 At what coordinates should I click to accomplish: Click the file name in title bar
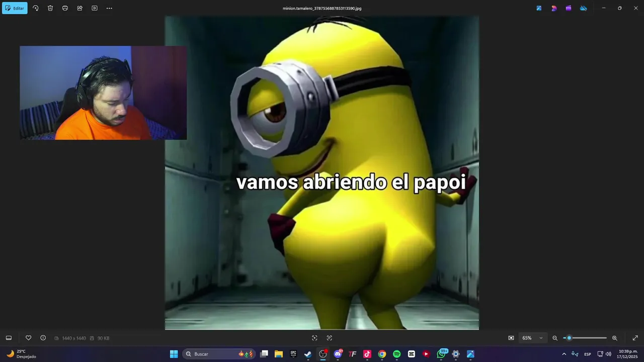[322, 8]
